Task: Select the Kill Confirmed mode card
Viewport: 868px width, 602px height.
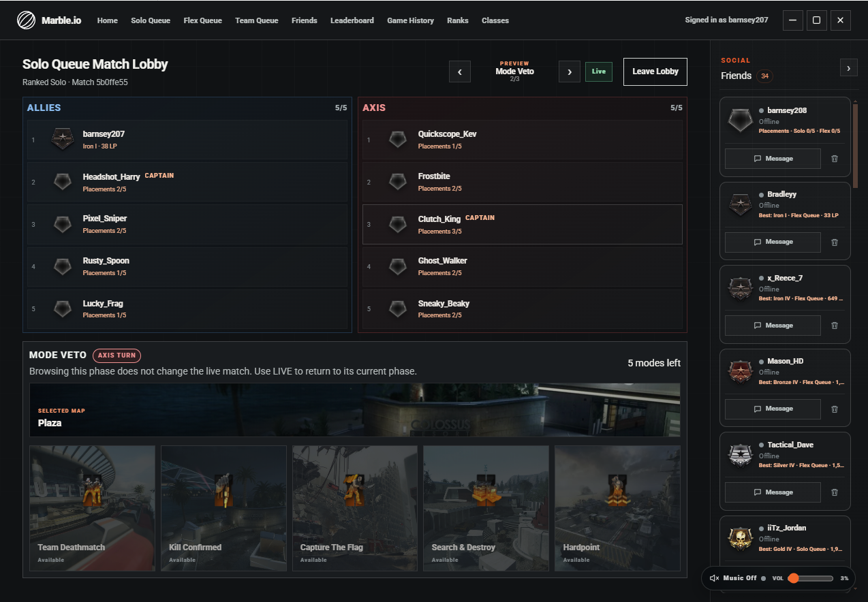Action: [223, 508]
